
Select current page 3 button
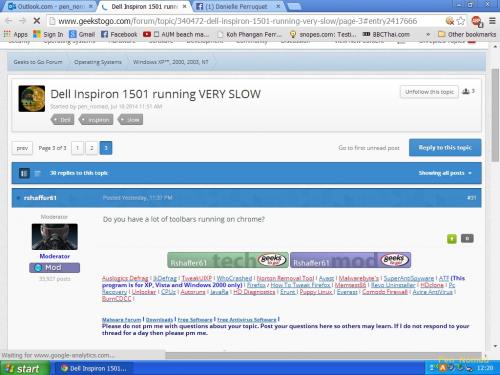point(106,148)
